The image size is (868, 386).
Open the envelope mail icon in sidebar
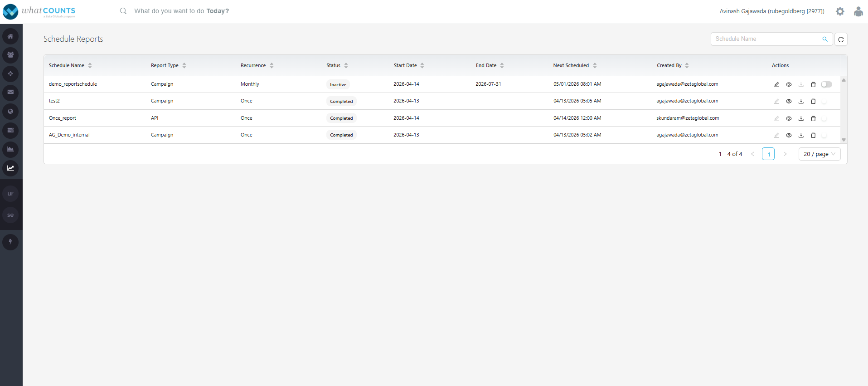10,92
